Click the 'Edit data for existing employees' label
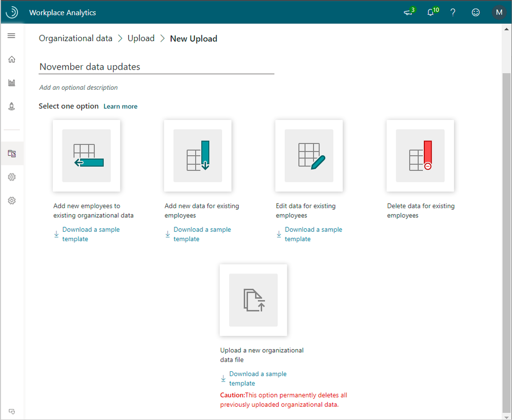Screen dimensions: 512x420 click(305, 210)
